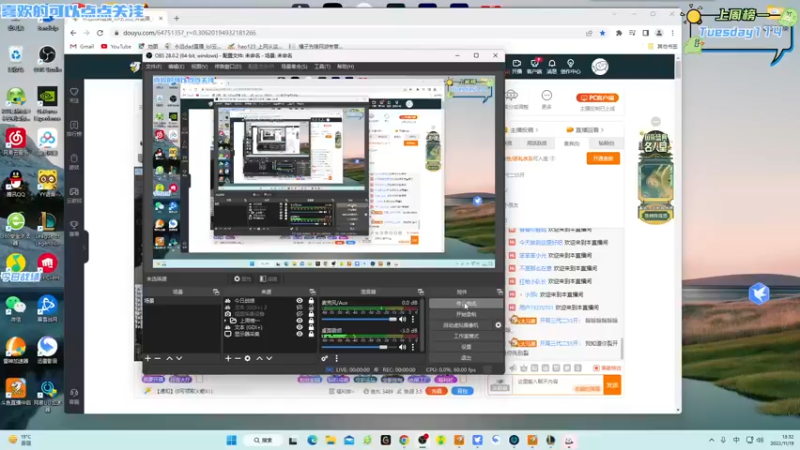Image resolution: width=800 pixels, height=450 pixels.
Task: Reload the Chrome page
Action: tap(100, 33)
